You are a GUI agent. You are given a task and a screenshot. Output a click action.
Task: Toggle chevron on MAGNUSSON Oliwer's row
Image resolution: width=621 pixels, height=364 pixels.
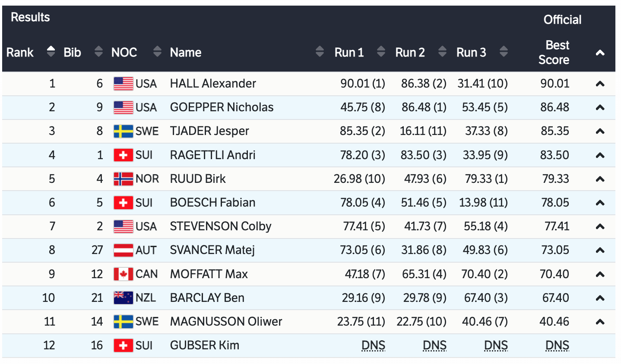pos(600,322)
